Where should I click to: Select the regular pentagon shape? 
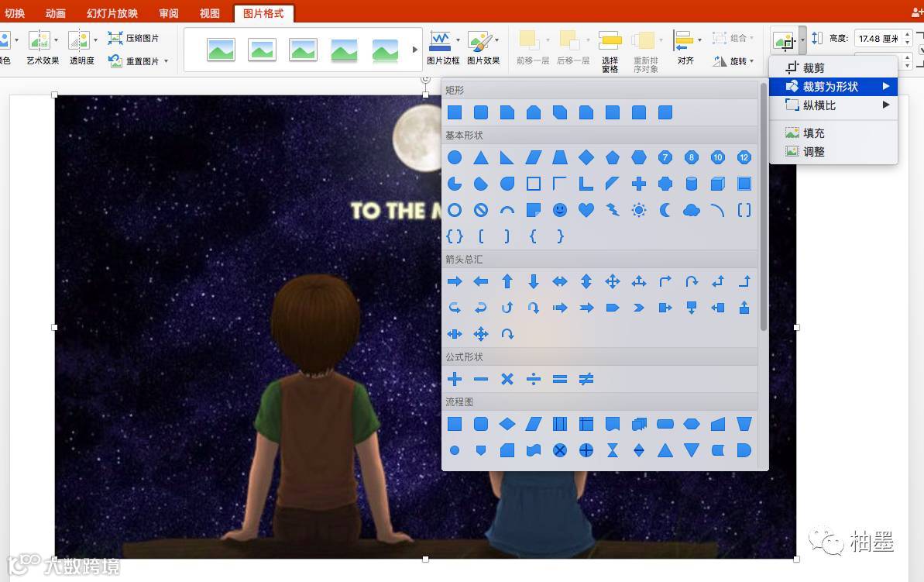(613, 157)
